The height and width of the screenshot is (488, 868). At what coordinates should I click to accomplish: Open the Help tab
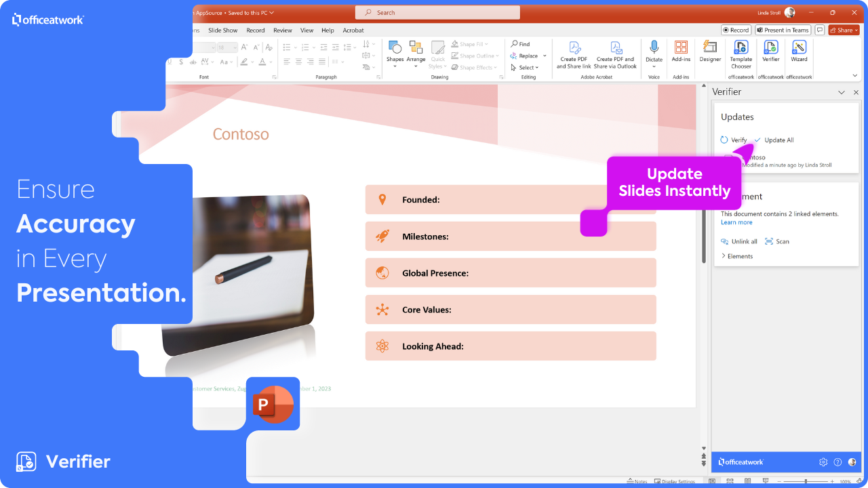(328, 30)
